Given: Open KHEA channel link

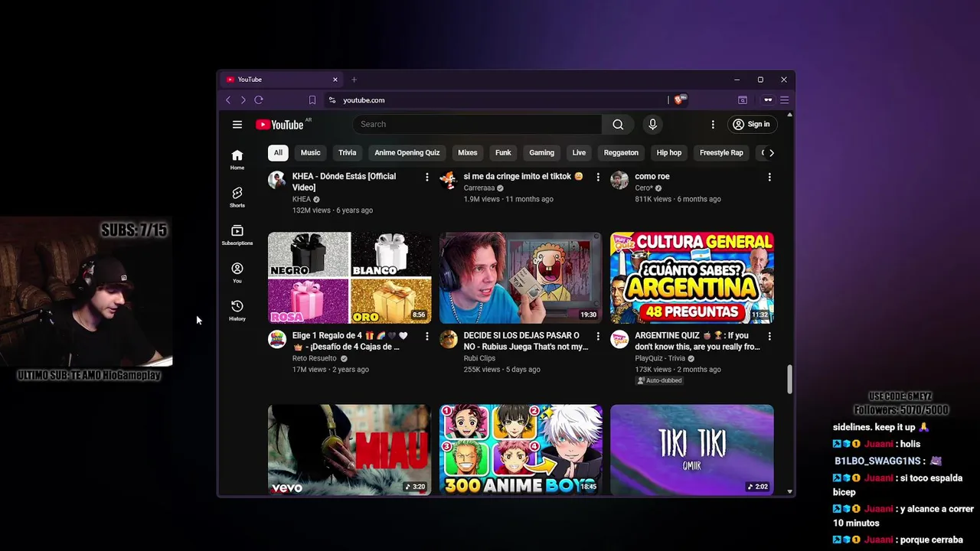Looking at the screenshot, I should (x=302, y=199).
